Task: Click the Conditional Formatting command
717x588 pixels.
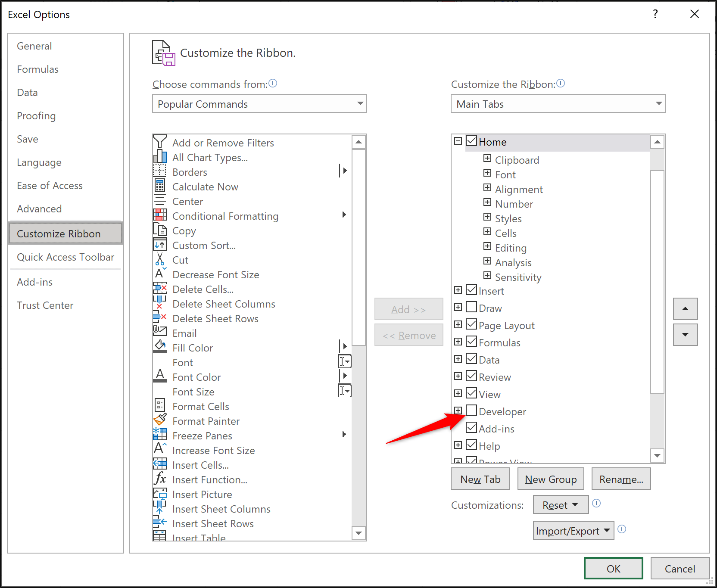Action: tap(225, 216)
